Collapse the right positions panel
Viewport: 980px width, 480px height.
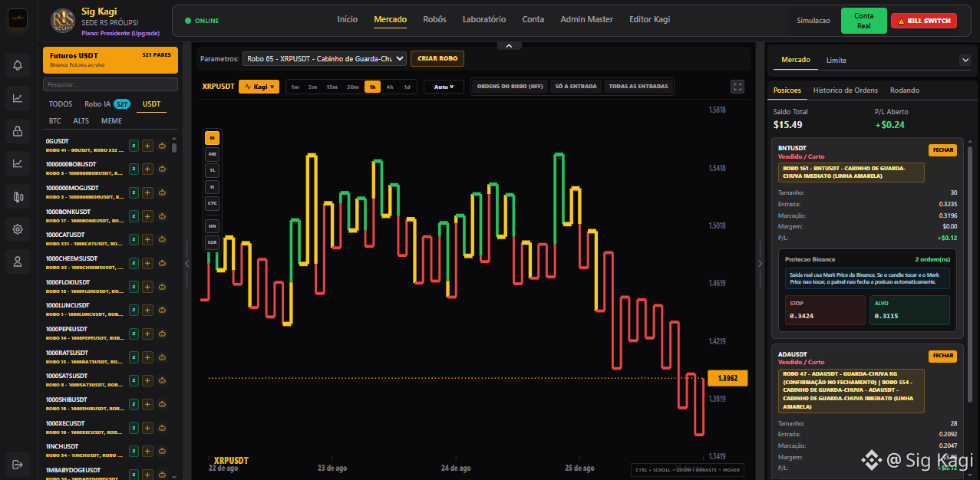(x=761, y=263)
